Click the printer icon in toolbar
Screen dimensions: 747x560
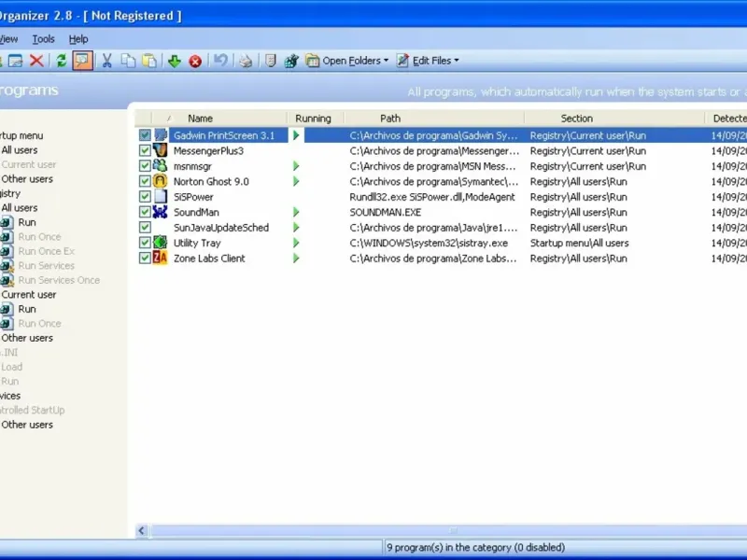point(246,61)
